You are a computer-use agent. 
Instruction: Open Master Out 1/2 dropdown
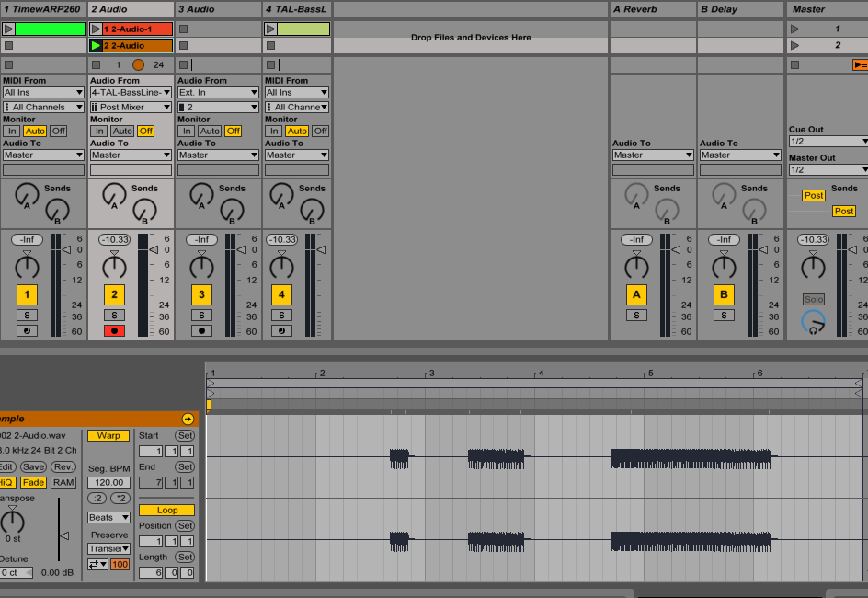(x=828, y=169)
